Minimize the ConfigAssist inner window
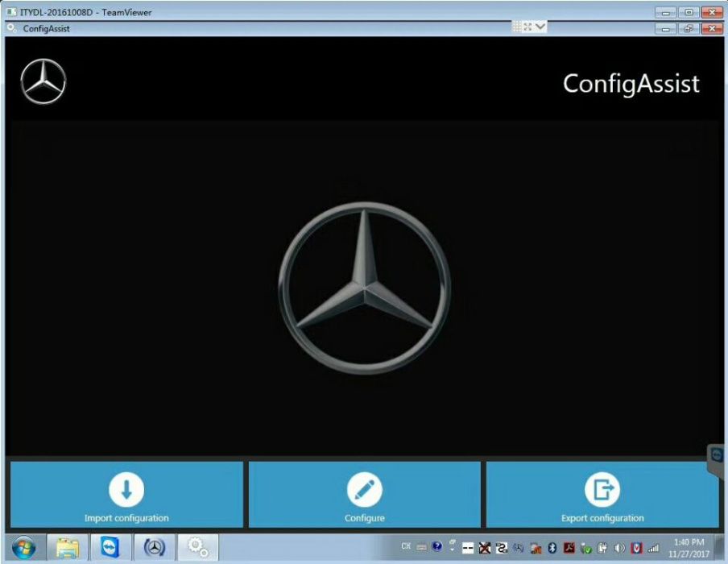This screenshot has width=728, height=564. pos(665,28)
